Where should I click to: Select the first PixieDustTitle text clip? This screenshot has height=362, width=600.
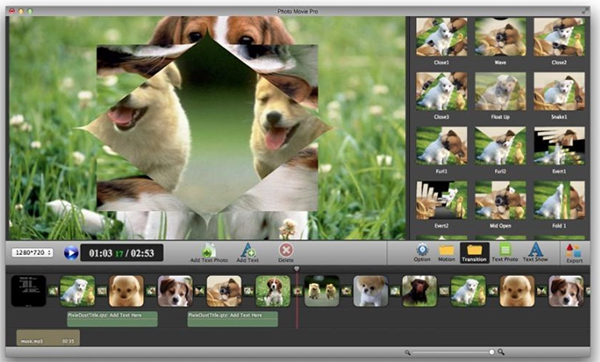tap(112, 319)
